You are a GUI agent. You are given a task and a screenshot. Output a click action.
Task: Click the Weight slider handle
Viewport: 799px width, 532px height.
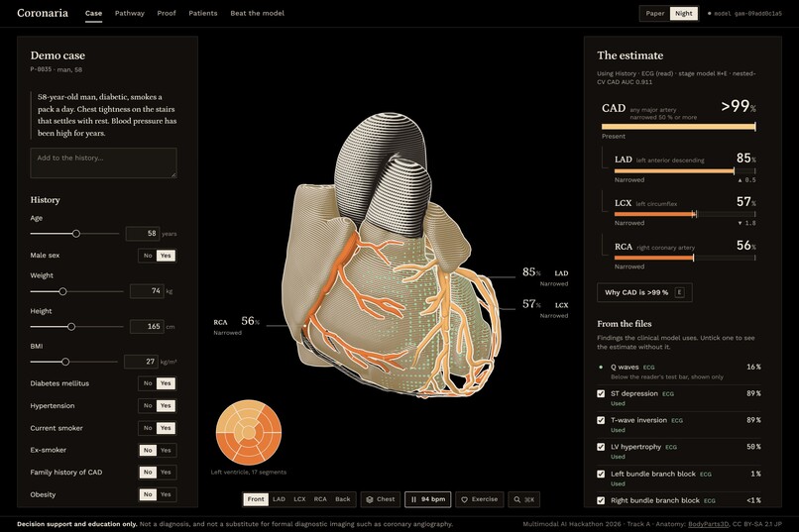pos(62,291)
